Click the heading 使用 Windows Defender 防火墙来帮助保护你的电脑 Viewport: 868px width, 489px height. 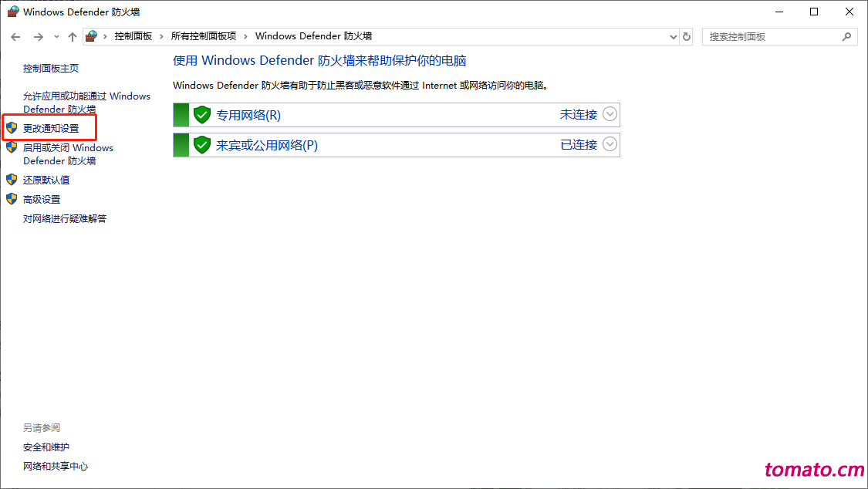319,61
